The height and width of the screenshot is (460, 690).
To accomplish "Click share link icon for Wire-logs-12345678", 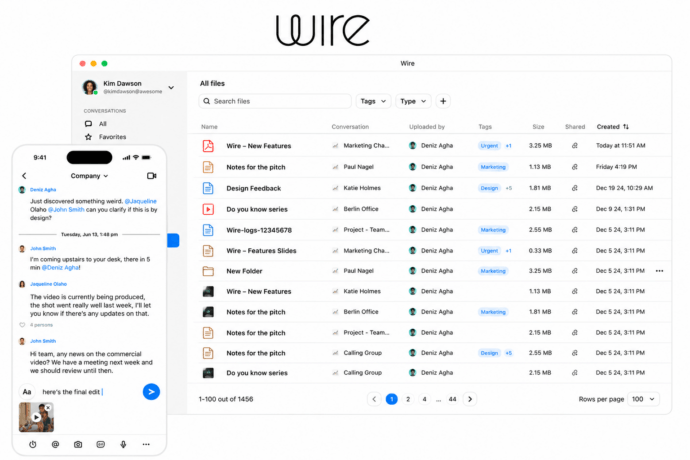I will [575, 230].
